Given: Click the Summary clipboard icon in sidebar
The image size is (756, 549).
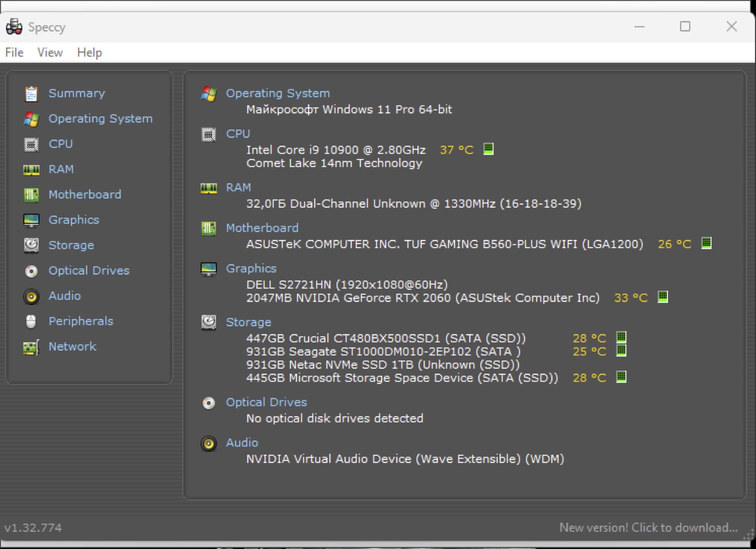Looking at the screenshot, I should [31, 93].
